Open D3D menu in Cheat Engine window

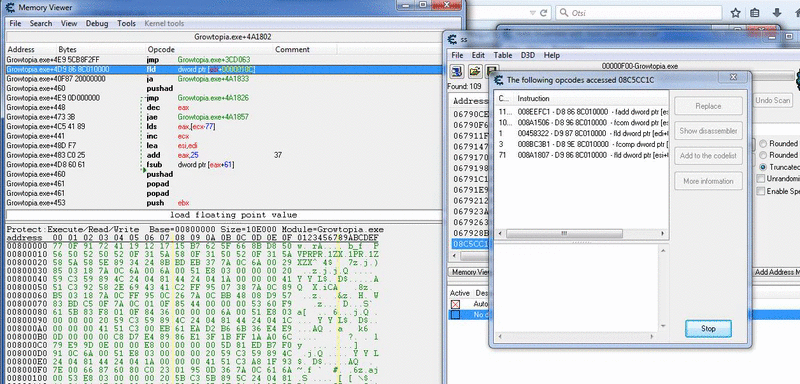click(x=528, y=55)
